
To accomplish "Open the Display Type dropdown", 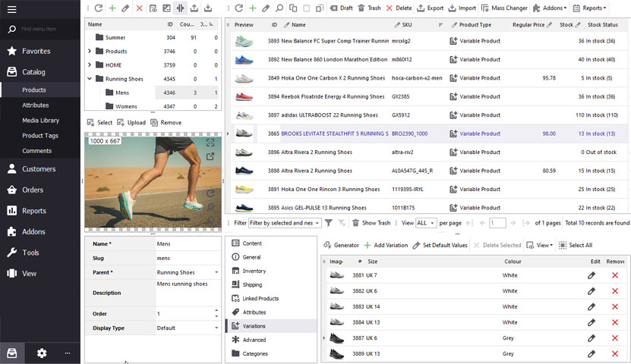I will pyautogui.click(x=216, y=328).
